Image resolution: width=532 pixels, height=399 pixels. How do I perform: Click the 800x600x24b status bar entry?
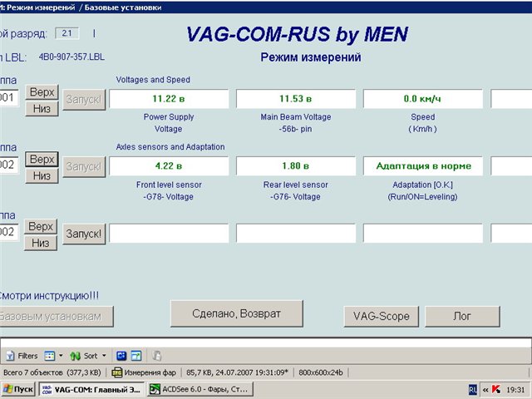click(x=321, y=372)
